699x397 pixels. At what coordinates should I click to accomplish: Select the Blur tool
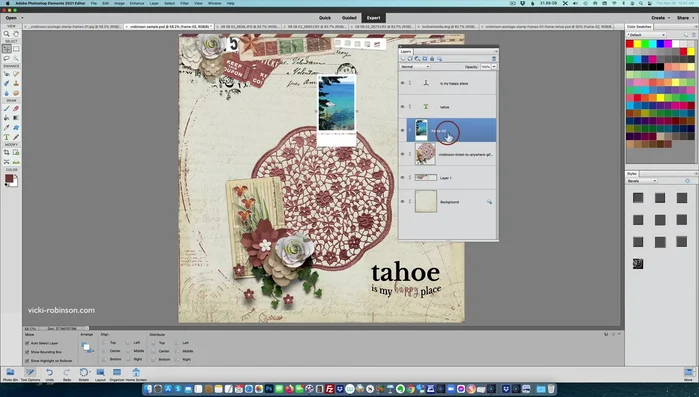coord(6,93)
